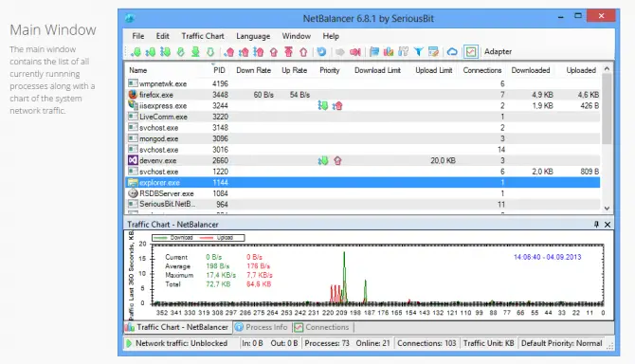Screen dimensions: 635x364
Task: Set low upload priority with first red arrow icon
Action: coord(229,52)
